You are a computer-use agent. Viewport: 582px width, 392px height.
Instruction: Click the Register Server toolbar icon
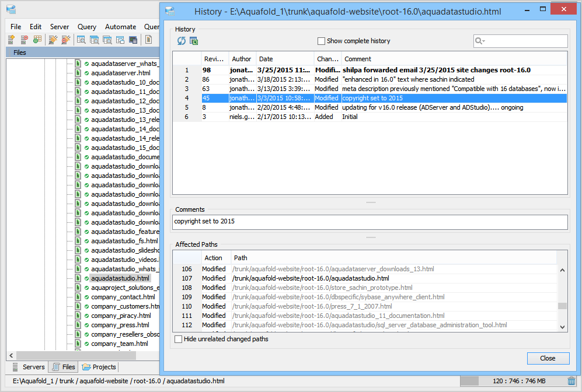[x=11, y=40]
